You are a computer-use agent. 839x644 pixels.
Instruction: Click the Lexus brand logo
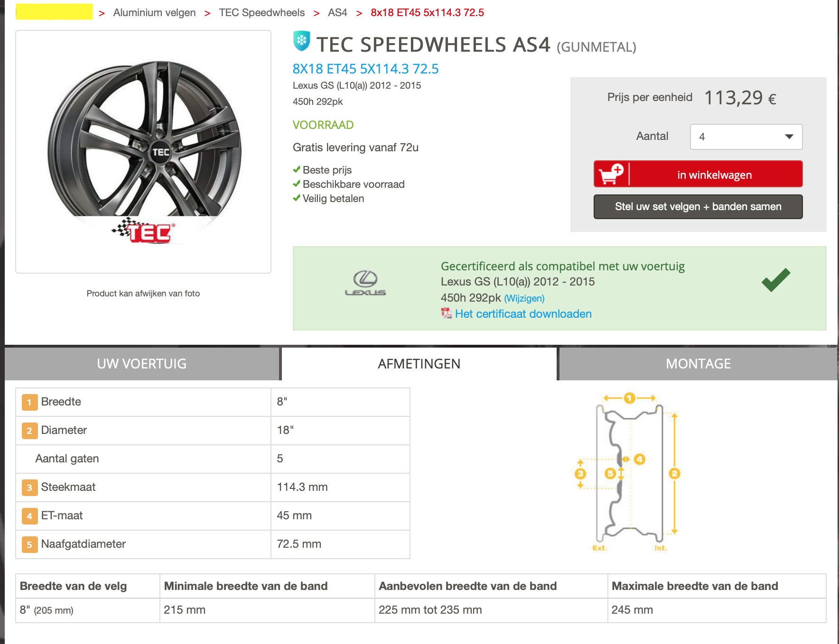click(x=365, y=283)
